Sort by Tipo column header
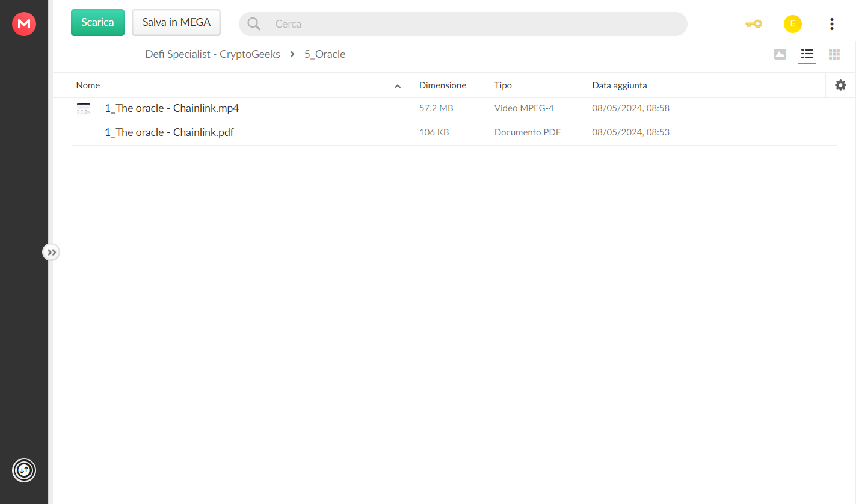This screenshot has width=856, height=504. (x=503, y=85)
